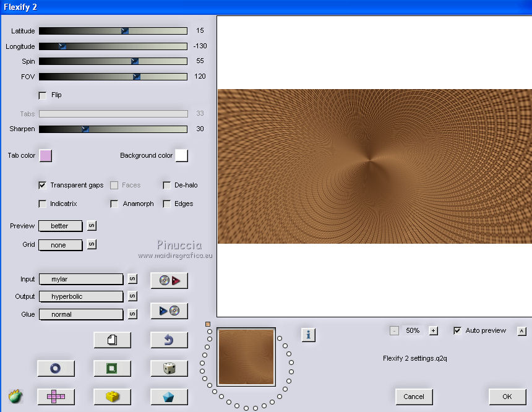
Task: Click the Tab color pink swatch
Action: (x=46, y=155)
